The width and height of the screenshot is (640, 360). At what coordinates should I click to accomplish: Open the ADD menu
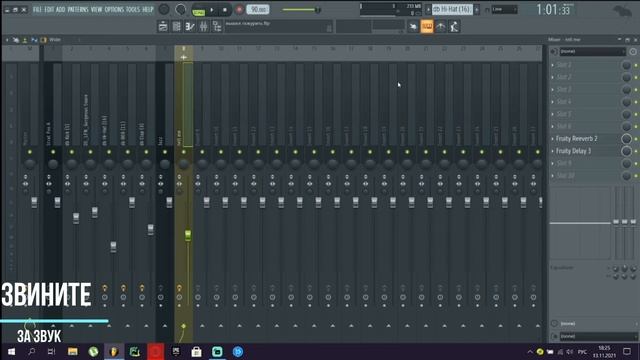(x=60, y=9)
